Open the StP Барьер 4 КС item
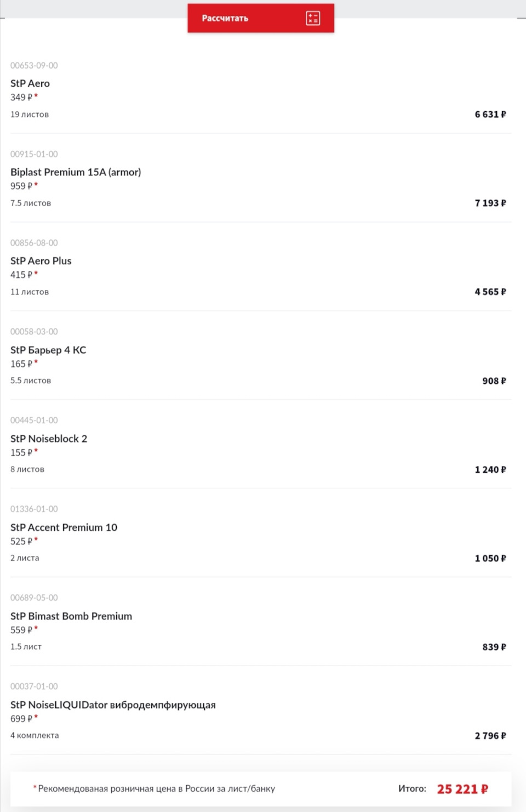526x812 pixels. point(48,350)
